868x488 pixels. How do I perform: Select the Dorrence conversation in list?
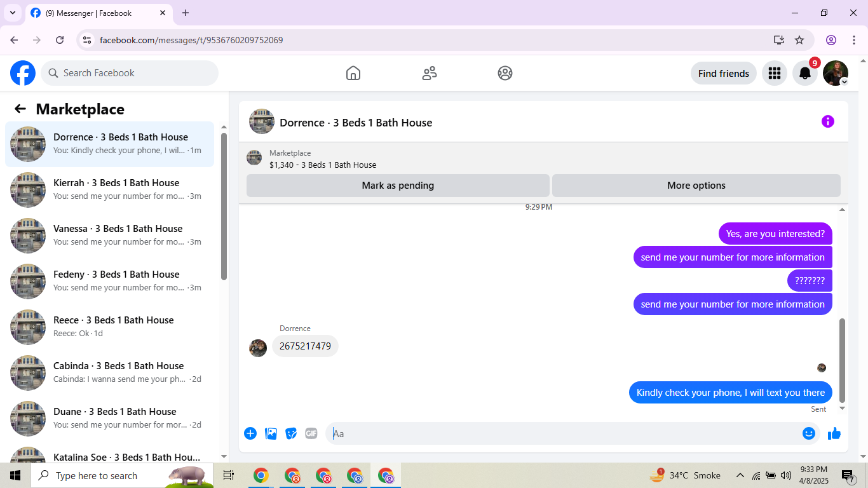point(109,144)
